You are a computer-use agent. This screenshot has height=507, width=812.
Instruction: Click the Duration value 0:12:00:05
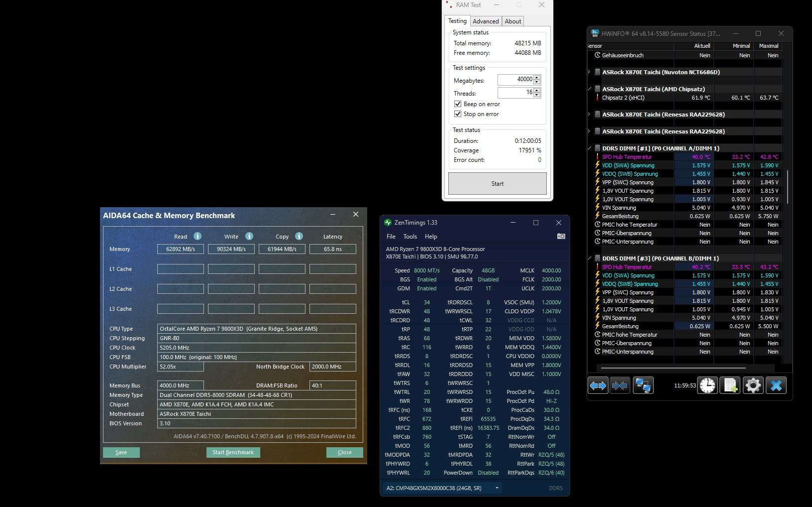(528, 141)
